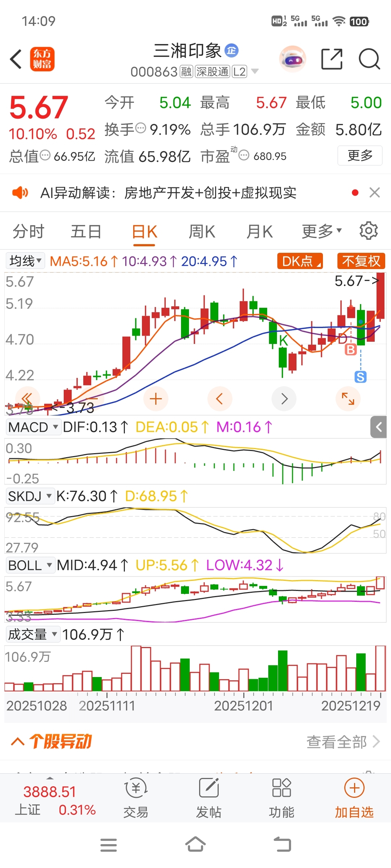
Task: Tap Android home navigation button
Action: tap(195, 844)
